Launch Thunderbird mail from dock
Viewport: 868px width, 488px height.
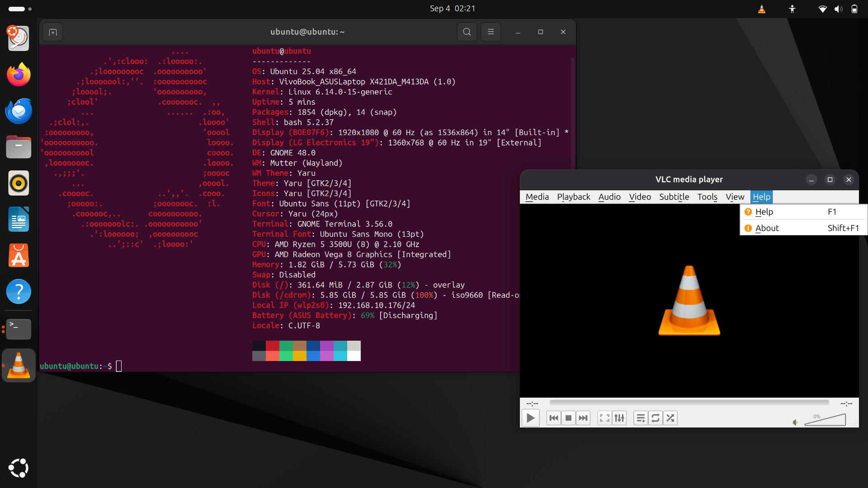[x=19, y=111]
